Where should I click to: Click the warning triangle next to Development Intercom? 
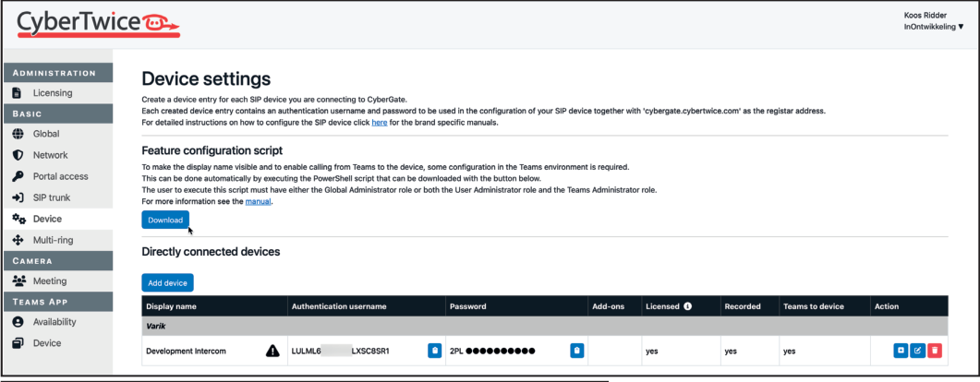tap(272, 352)
